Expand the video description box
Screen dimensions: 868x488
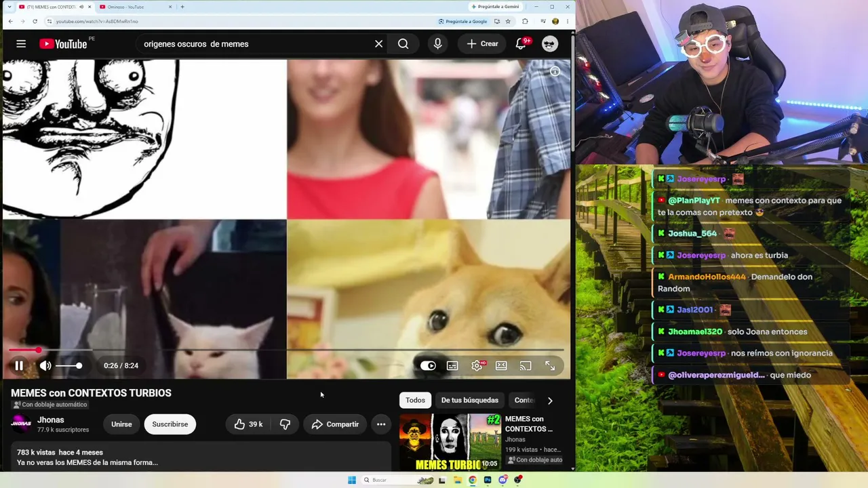[x=201, y=457]
